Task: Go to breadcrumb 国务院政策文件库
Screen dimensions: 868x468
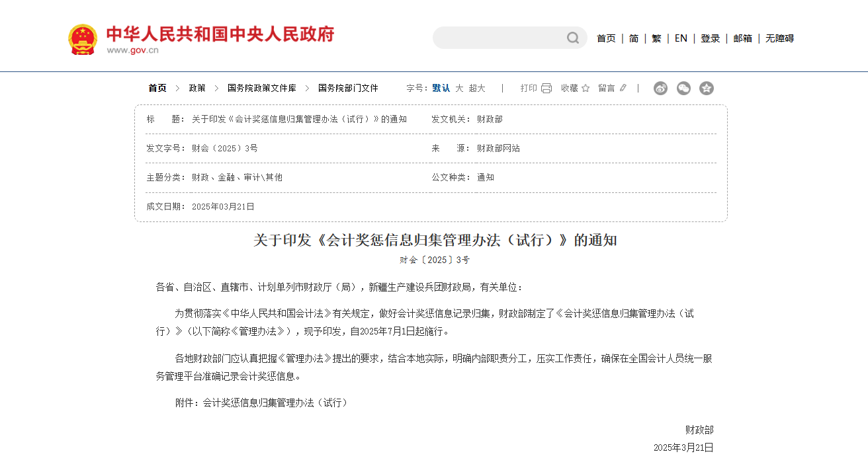Action: click(x=262, y=88)
